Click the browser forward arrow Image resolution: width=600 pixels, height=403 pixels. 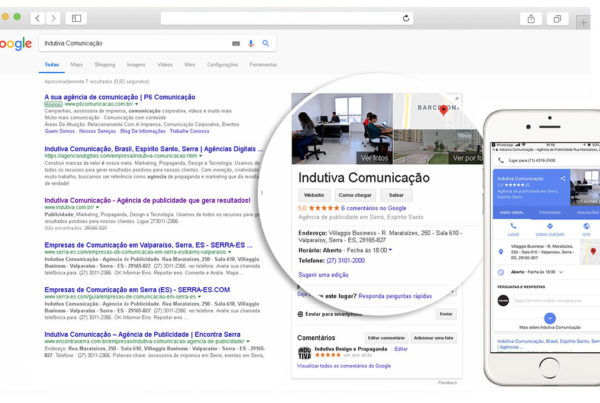pyautogui.click(x=53, y=18)
